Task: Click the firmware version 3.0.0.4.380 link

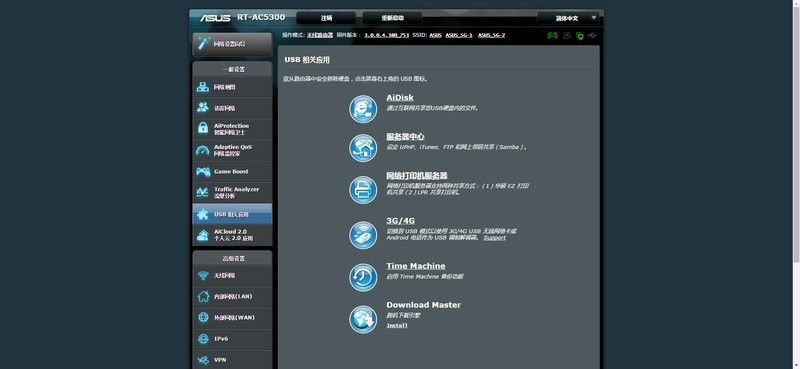Action: click(x=387, y=35)
